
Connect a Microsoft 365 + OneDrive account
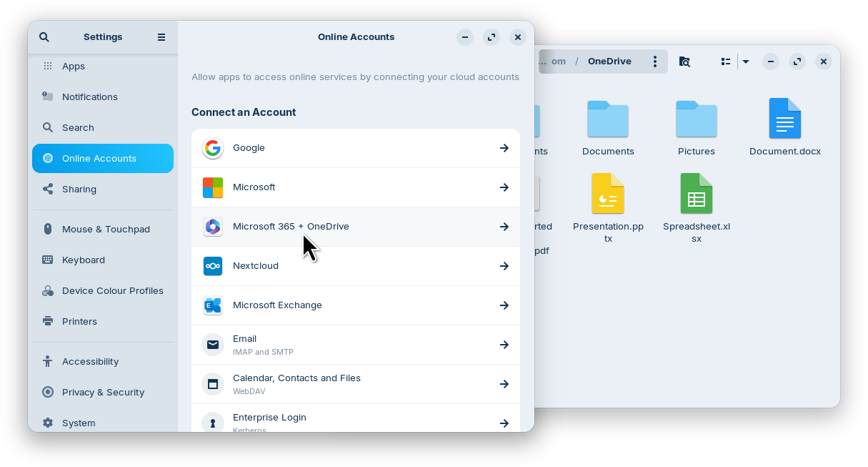tap(504, 227)
